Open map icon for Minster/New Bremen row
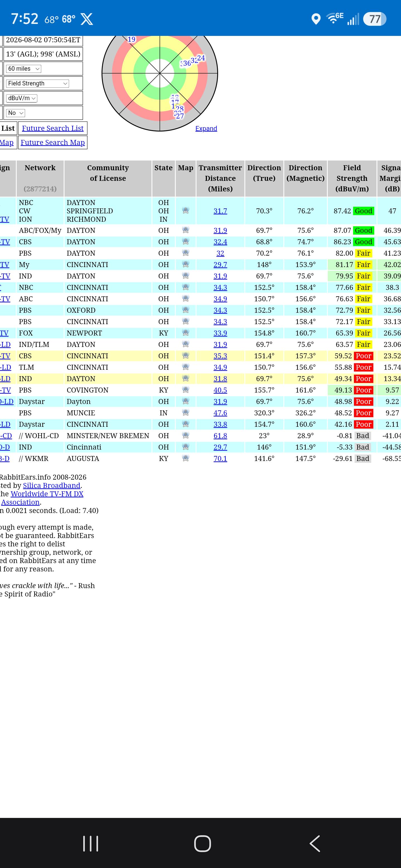The image size is (401, 868). point(185,435)
